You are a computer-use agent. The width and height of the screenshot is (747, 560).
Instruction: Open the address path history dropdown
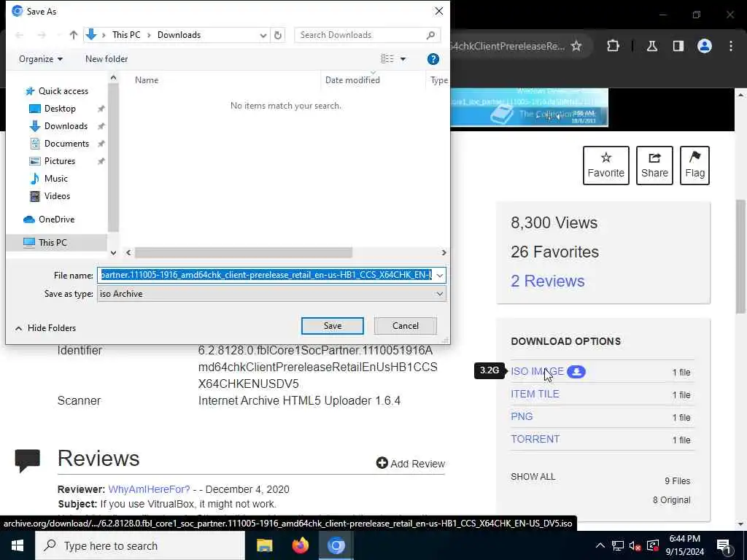(263, 35)
